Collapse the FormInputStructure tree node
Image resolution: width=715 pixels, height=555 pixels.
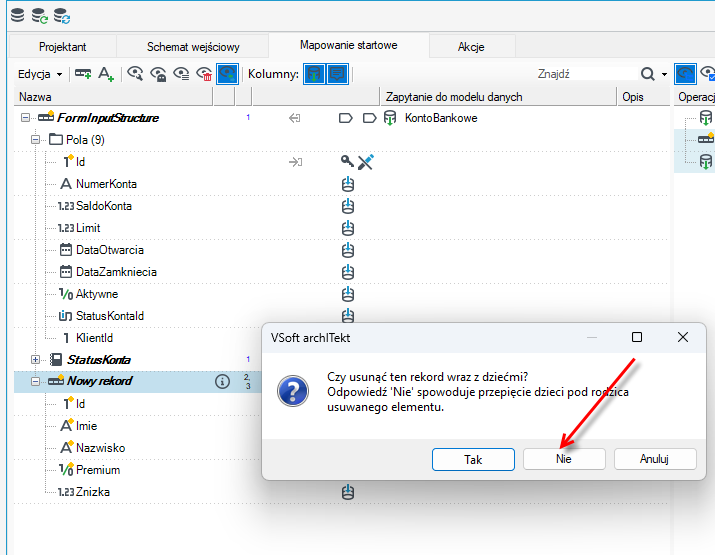[26, 118]
